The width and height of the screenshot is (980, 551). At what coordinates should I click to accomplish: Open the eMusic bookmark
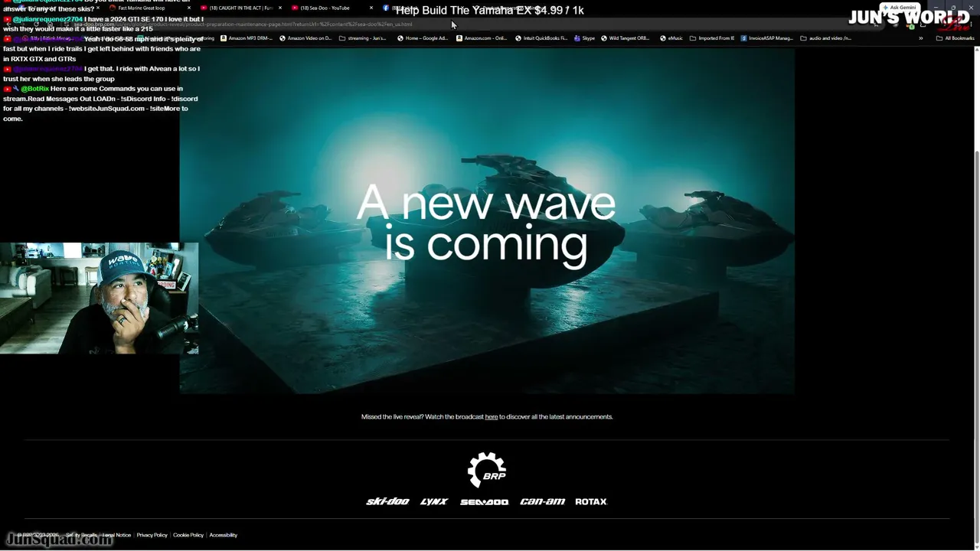(671, 38)
